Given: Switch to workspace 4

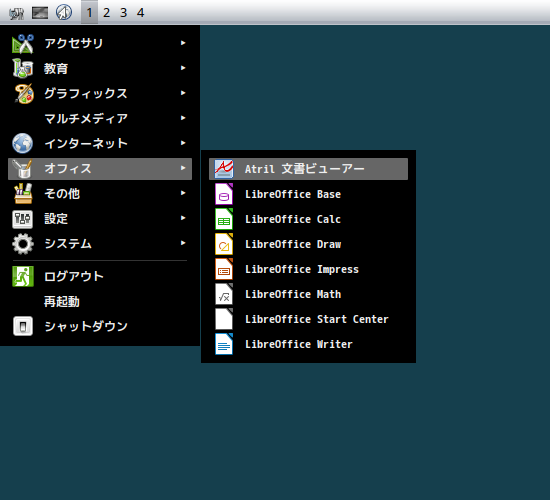Looking at the screenshot, I should [x=140, y=13].
